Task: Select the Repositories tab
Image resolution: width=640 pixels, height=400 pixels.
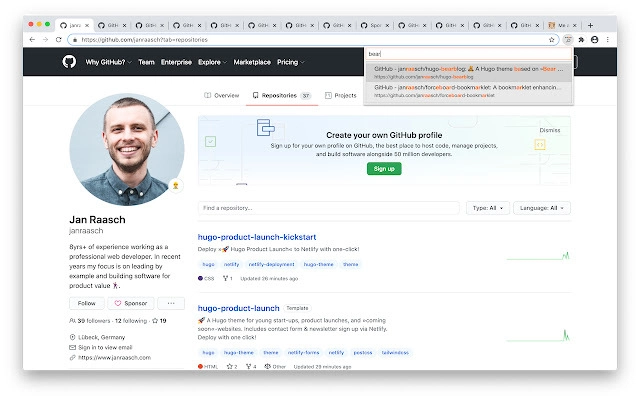Action: click(282, 96)
